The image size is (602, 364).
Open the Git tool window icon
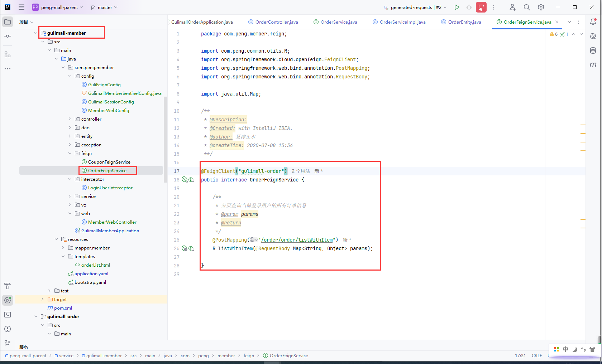coord(8,343)
